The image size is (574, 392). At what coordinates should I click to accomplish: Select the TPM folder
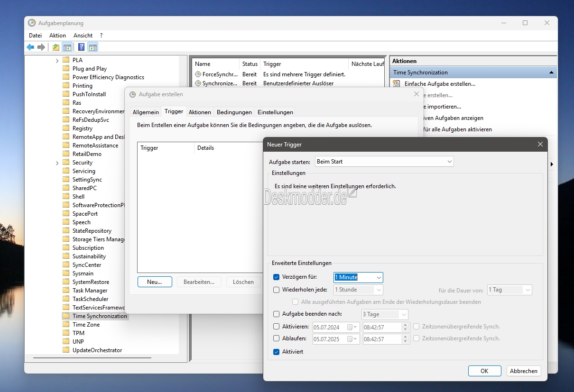[x=78, y=333]
